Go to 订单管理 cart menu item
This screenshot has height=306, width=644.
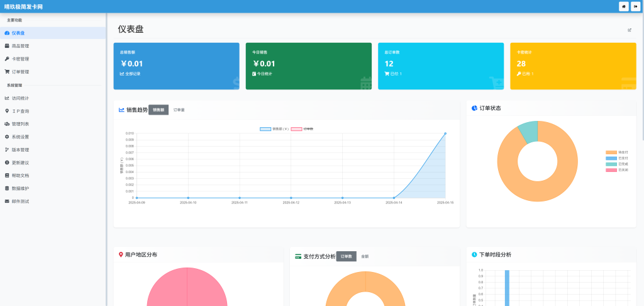pyautogui.click(x=20, y=72)
